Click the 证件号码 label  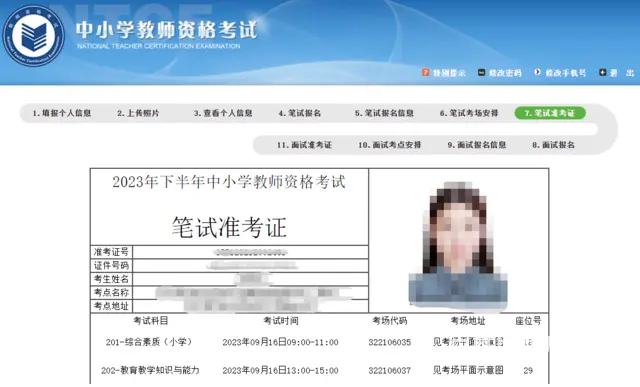tap(111, 265)
